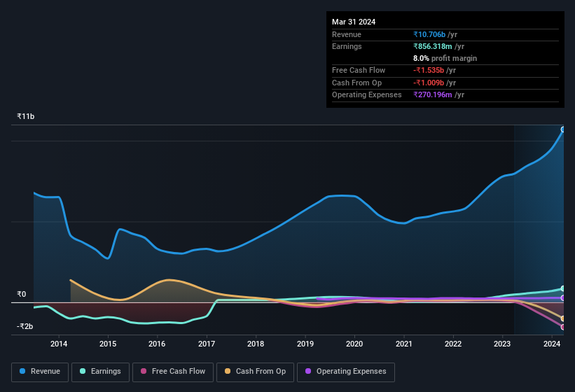The image size is (575, 392).
Task: Click the 2018 x-axis label
Action: 256,344
